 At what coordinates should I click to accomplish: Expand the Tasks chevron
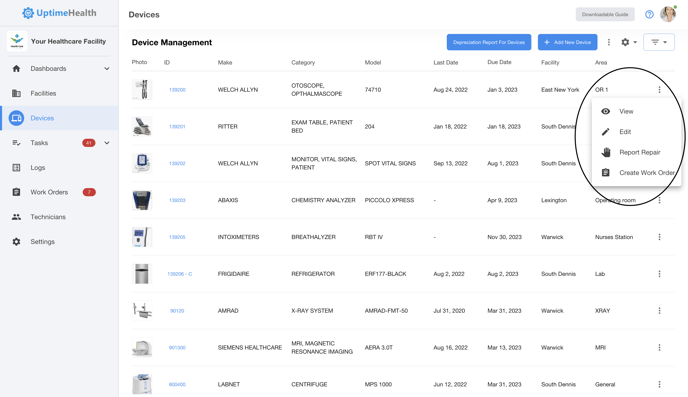[x=107, y=143]
